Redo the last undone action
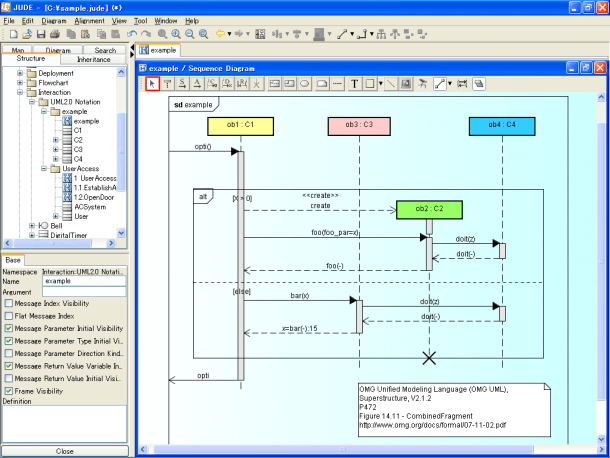 (146, 34)
